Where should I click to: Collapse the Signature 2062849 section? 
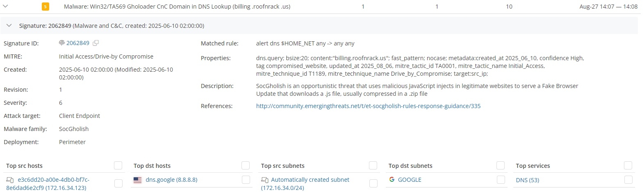click(9, 26)
